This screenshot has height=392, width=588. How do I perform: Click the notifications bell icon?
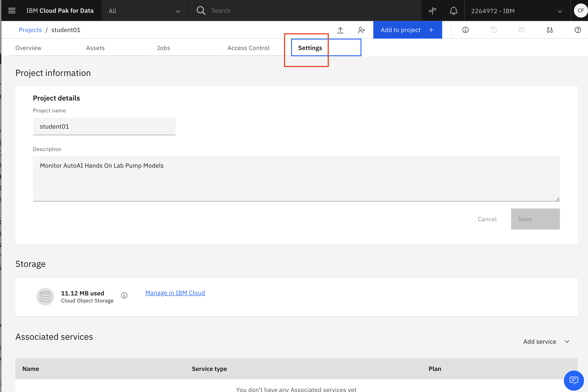453,11
